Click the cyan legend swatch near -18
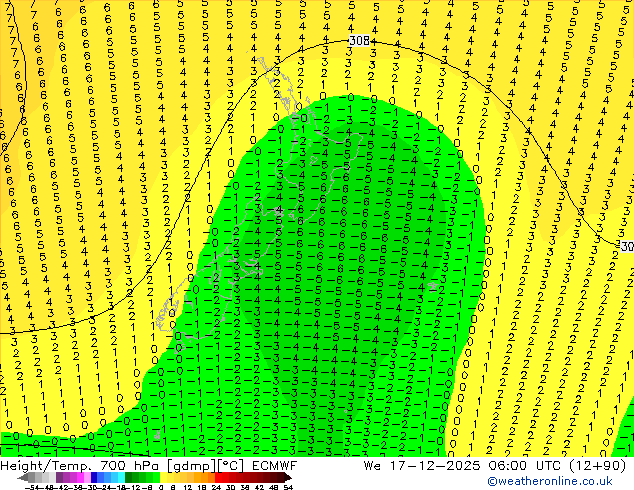Image resolution: width=634 pixels, height=490 pixels. 121,477
